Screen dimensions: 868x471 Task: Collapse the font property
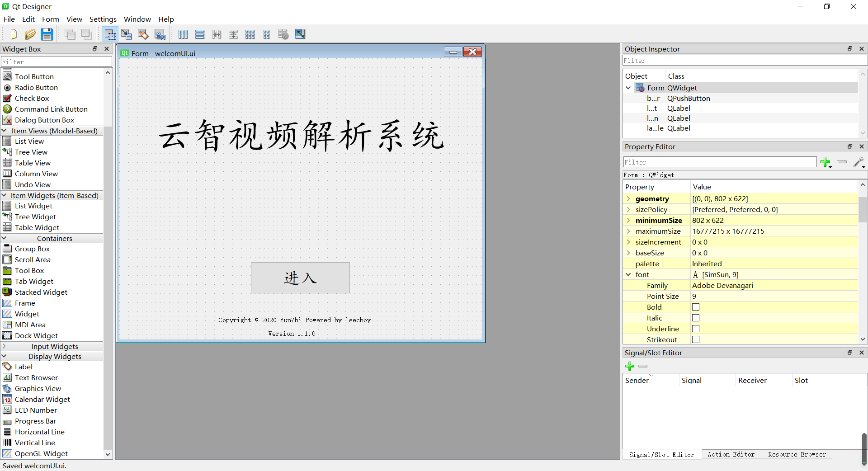point(628,275)
